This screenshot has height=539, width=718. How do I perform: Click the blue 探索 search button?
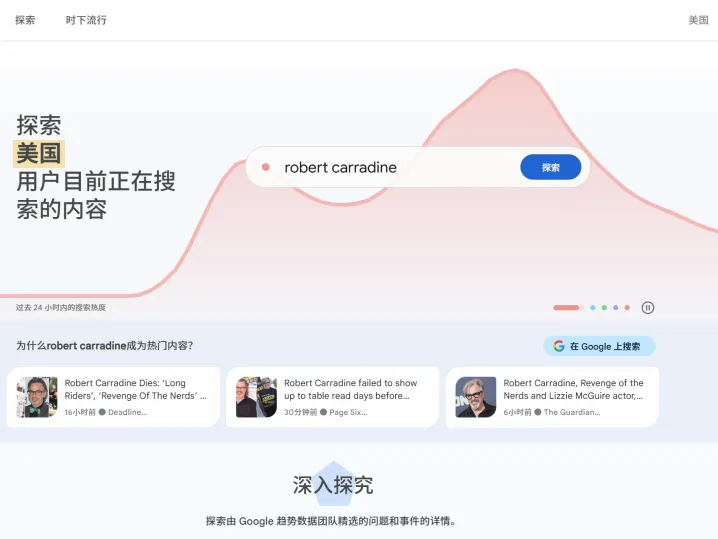550,167
